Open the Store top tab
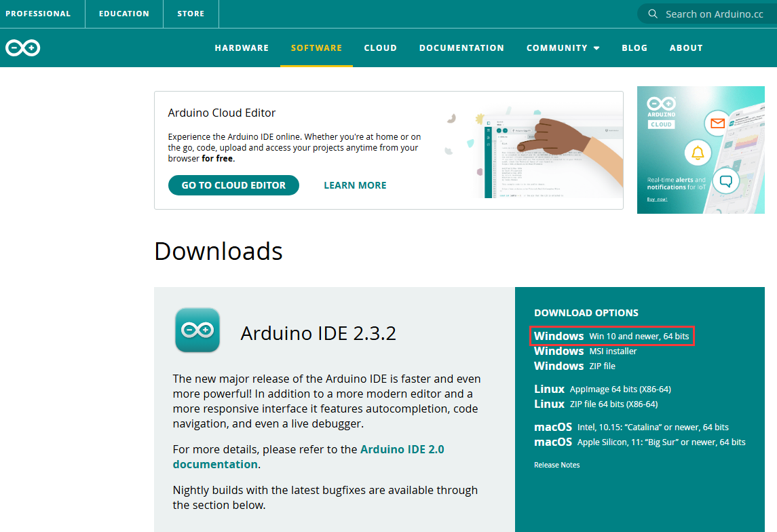Viewport: 777px width, 532px height. (x=191, y=14)
